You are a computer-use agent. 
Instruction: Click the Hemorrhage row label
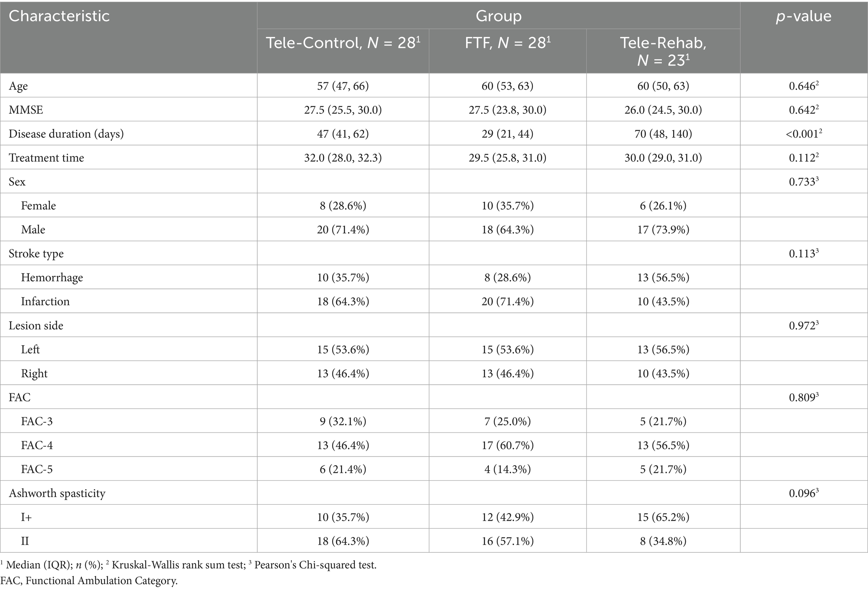52,278
